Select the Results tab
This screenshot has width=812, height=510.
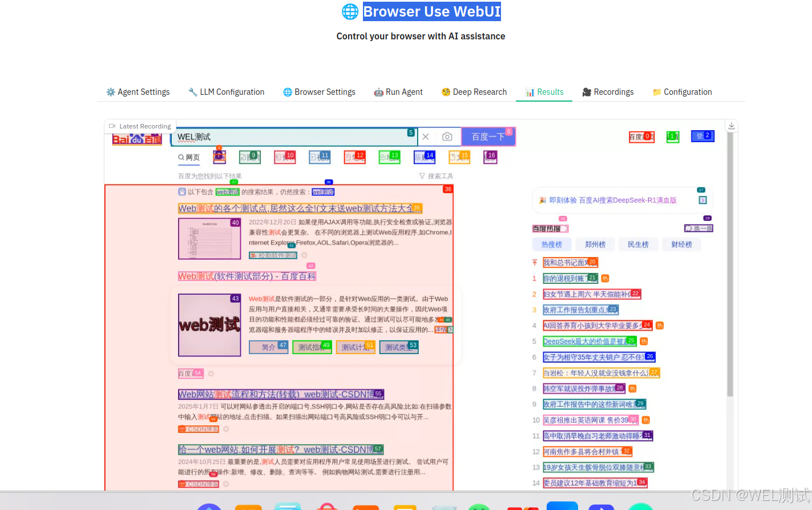pos(544,92)
